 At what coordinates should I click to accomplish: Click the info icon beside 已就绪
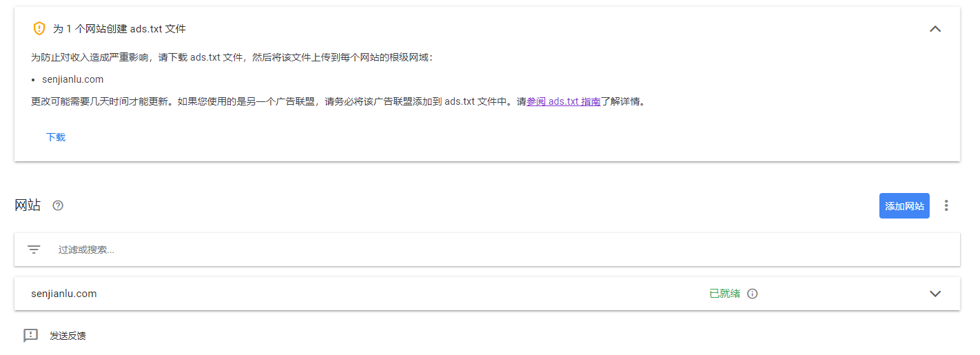coord(753,294)
